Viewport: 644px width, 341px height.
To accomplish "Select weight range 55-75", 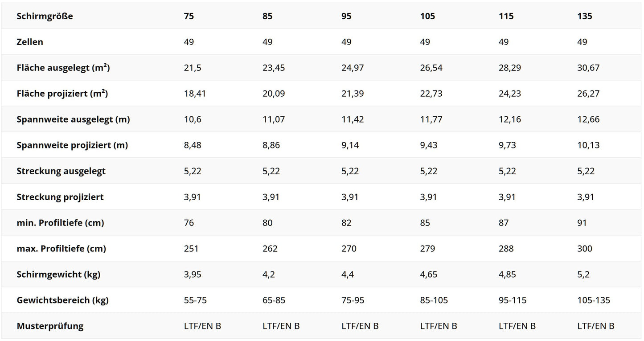I will [x=195, y=301].
